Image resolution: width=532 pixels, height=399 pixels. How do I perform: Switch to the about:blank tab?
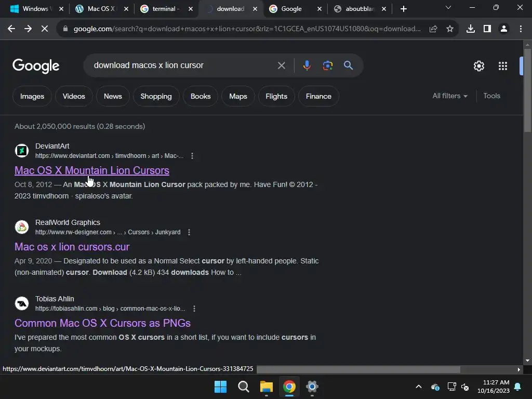click(360, 9)
